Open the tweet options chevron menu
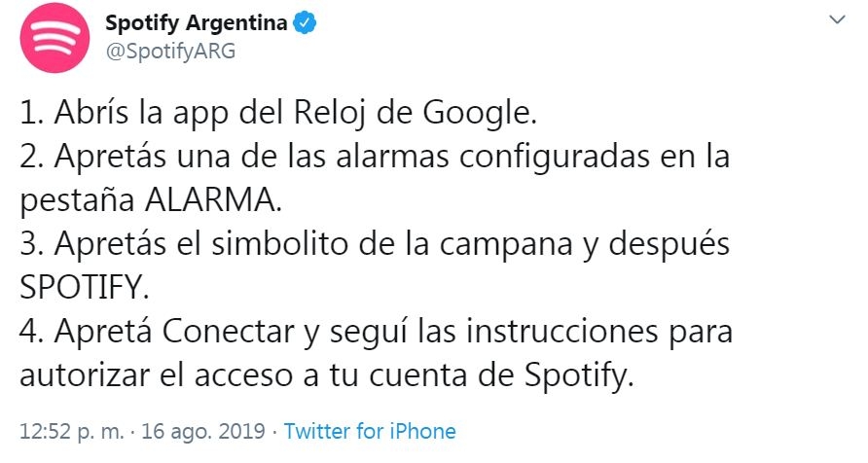Viewport: 868px width, 463px height. (835, 20)
